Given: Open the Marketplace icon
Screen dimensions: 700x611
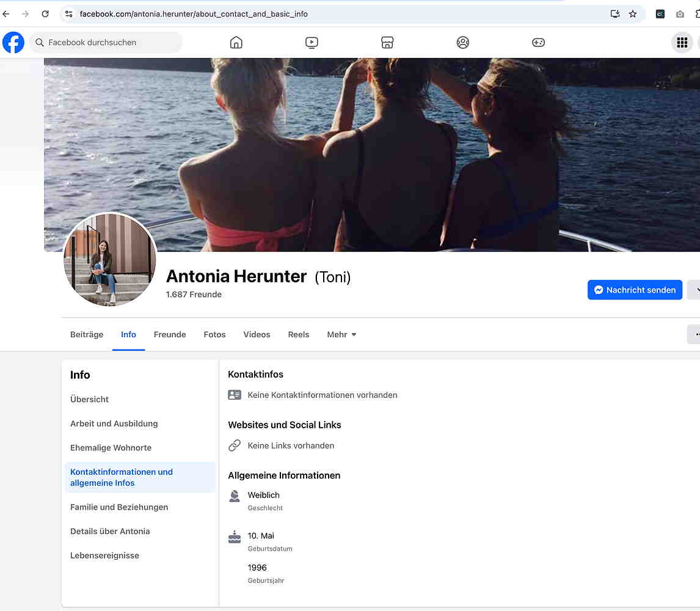Looking at the screenshot, I should [387, 42].
